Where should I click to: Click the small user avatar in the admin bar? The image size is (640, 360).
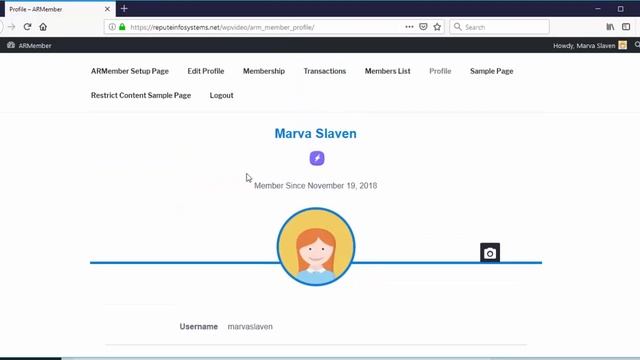pyautogui.click(x=622, y=45)
